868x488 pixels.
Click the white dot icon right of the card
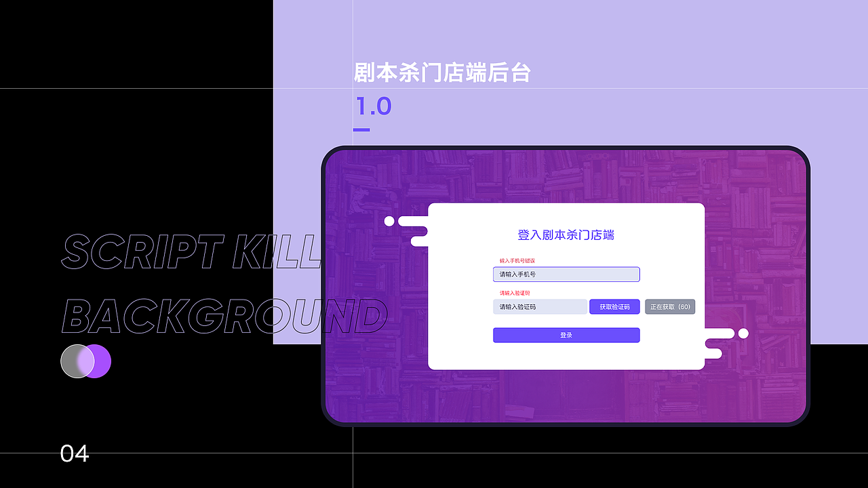743,333
